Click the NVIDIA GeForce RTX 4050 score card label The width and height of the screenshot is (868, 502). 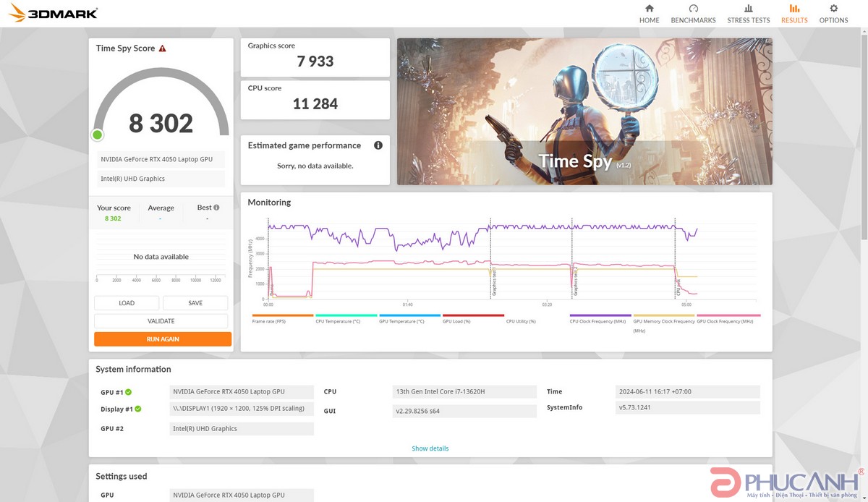pos(161,160)
